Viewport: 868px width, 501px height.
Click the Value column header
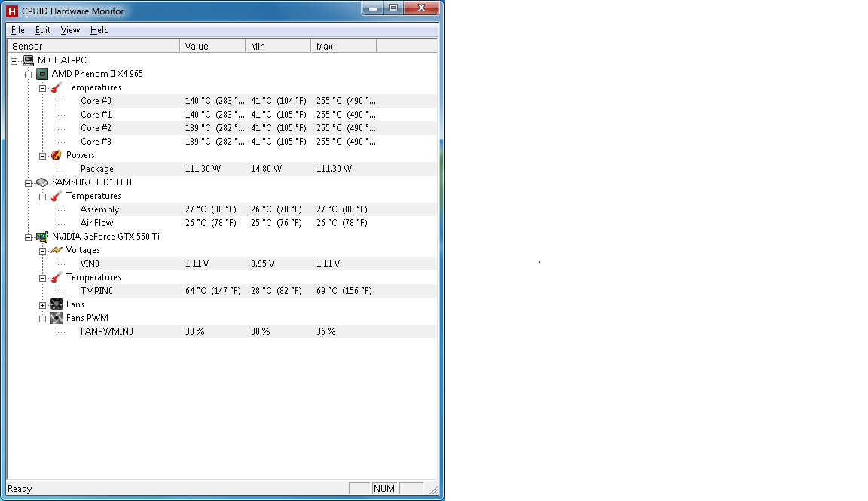[212, 46]
